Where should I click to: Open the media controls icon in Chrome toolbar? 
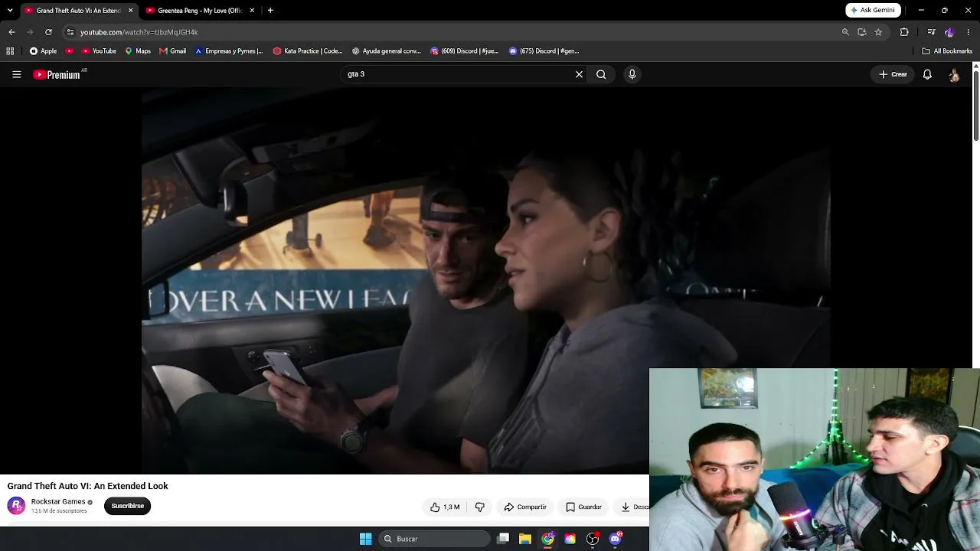pyautogui.click(x=931, y=32)
